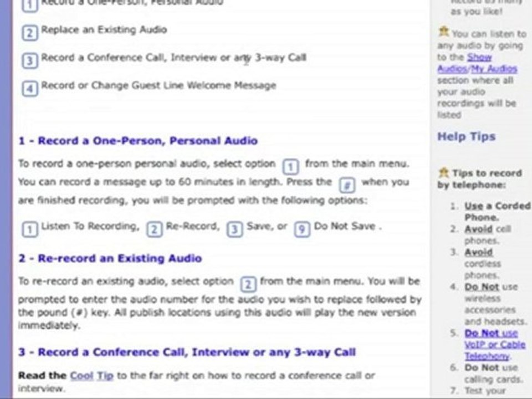Click the keypad 3 icon beside Record a Conference Call
Screen dimensions: 532x399
click(x=30, y=61)
